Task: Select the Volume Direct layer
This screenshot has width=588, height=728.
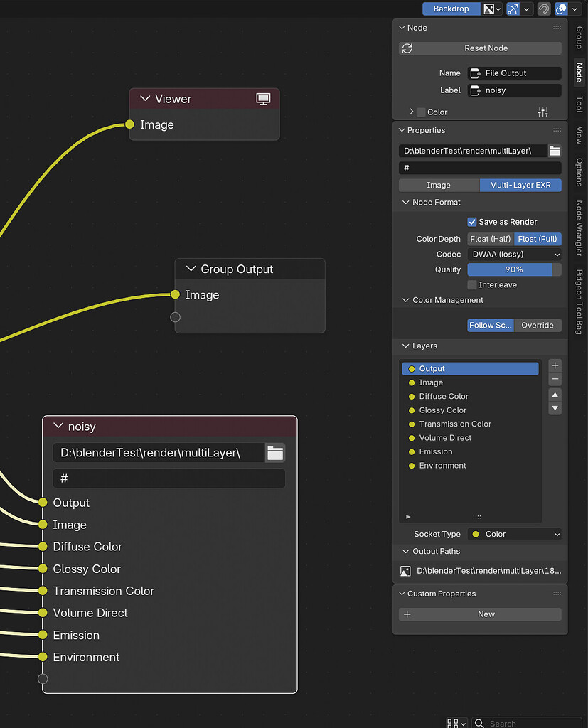Action: point(470,438)
